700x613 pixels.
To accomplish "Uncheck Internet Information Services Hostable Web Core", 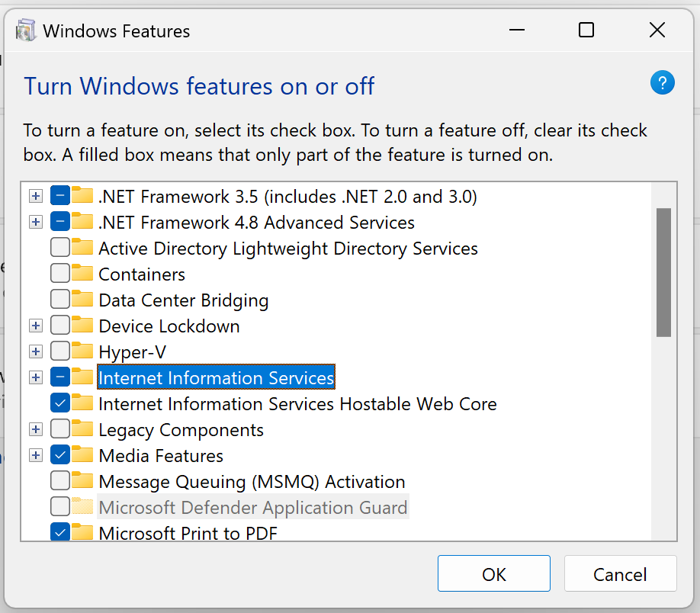I will click(59, 403).
